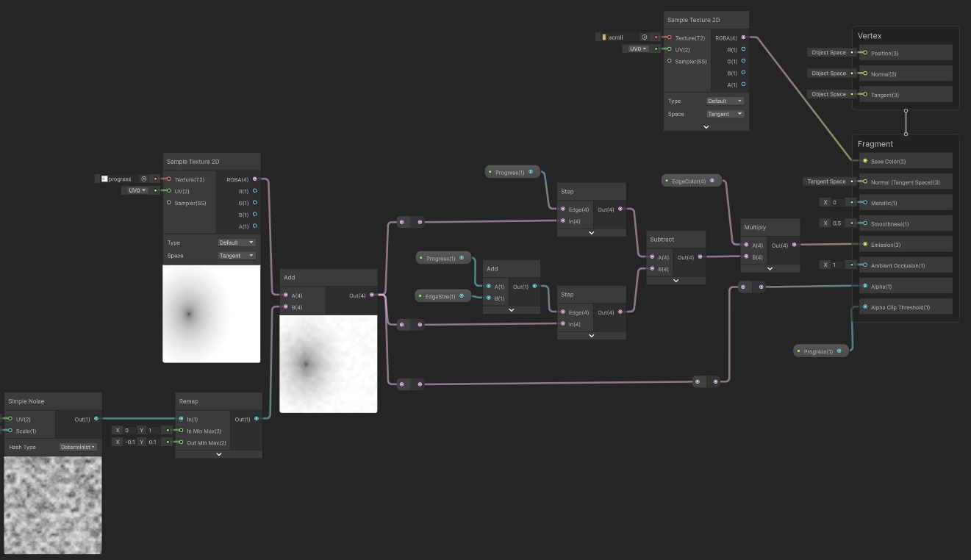
Task: Click the Alpha Clip Threshold input port
Action: [x=864, y=307]
